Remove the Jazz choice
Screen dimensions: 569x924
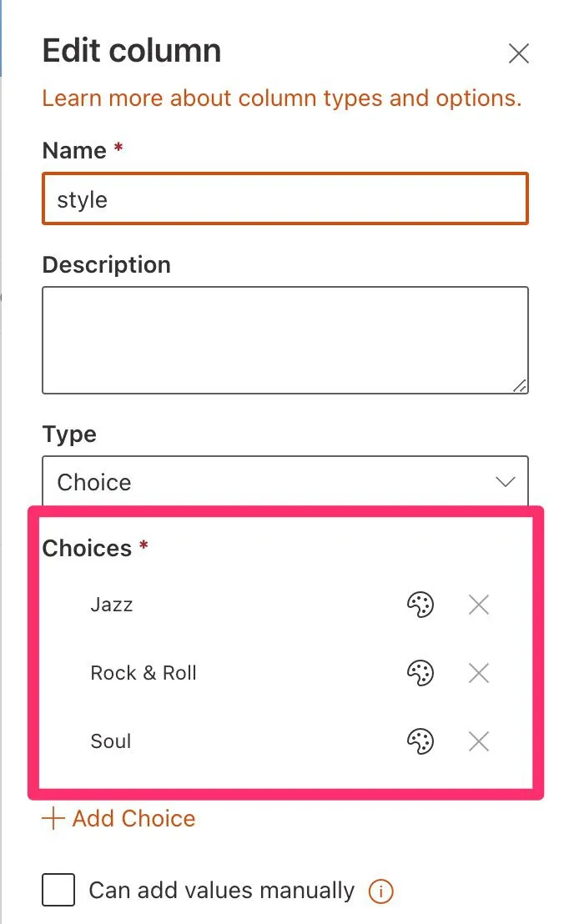(x=479, y=605)
